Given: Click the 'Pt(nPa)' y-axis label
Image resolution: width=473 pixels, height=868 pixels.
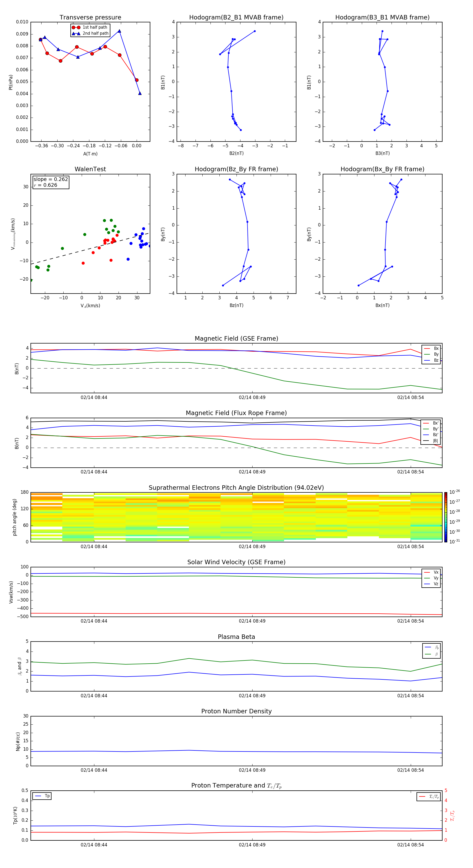Looking at the screenshot, I should [x=11, y=82].
